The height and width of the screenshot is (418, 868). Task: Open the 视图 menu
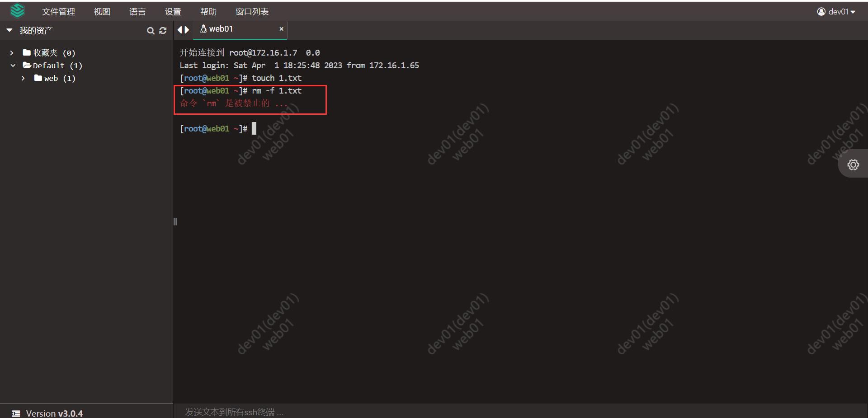coord(102,12)
